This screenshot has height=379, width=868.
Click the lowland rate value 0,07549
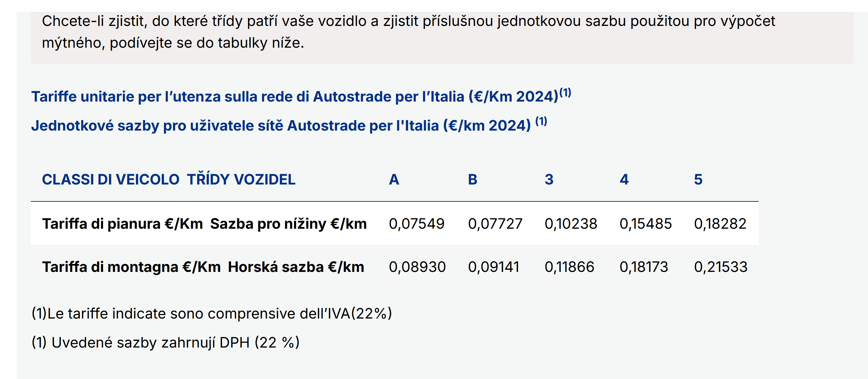[x=416, y=224]
